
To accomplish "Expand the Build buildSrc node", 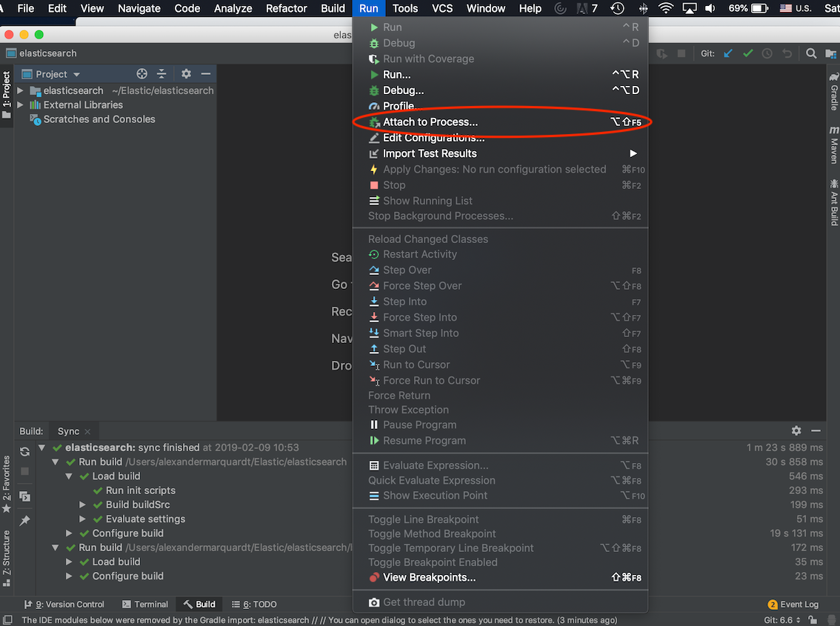I will tap(82, 505).
